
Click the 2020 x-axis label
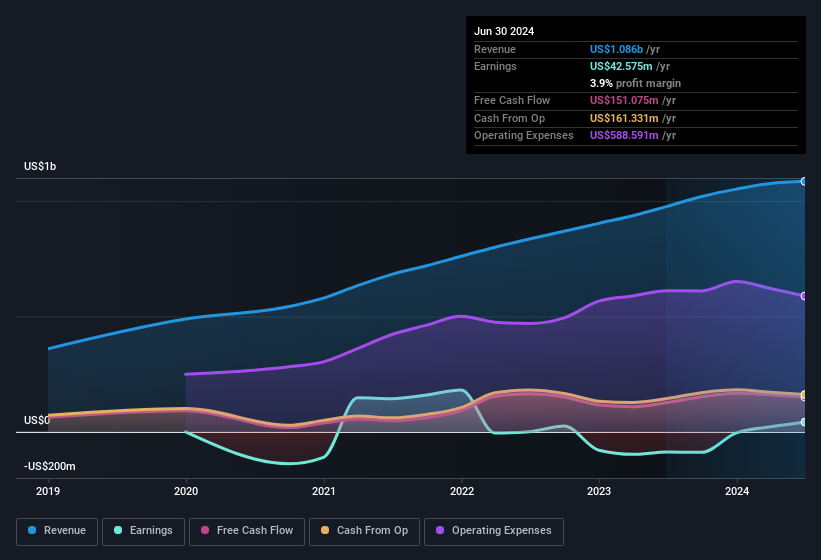pyautogui.click(x=186, y=491)
